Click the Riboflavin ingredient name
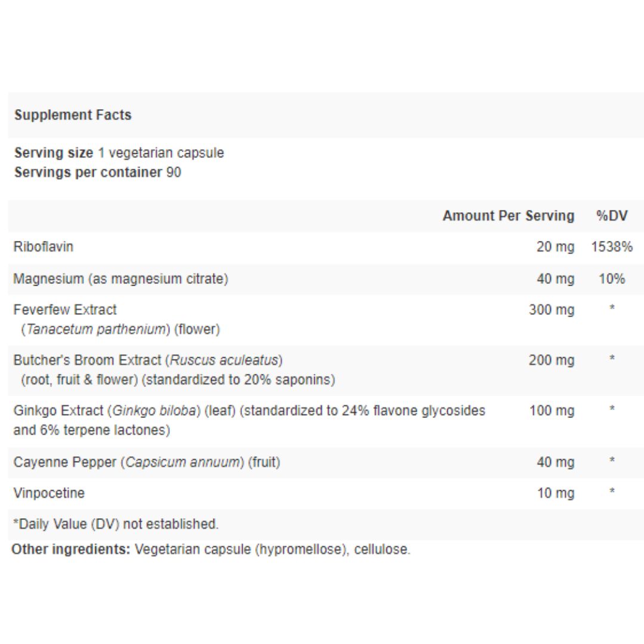 (x=44, y=246)
